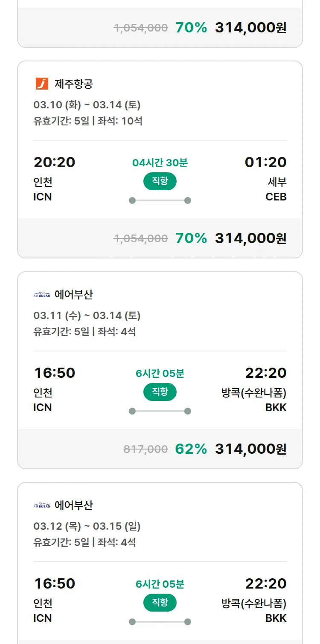Select the 제주항공 airline name
320x644 pixels.
pos(73,84)
